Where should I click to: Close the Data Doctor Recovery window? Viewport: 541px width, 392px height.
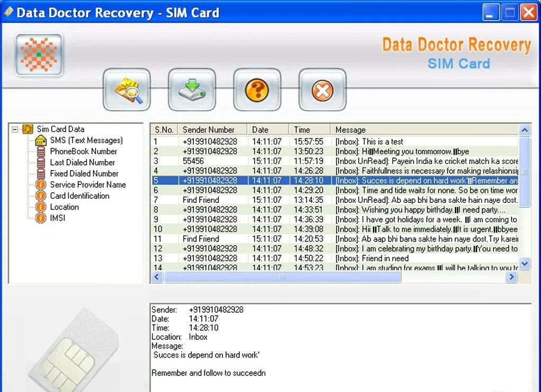pyautogui.click(x=528, y=13)
